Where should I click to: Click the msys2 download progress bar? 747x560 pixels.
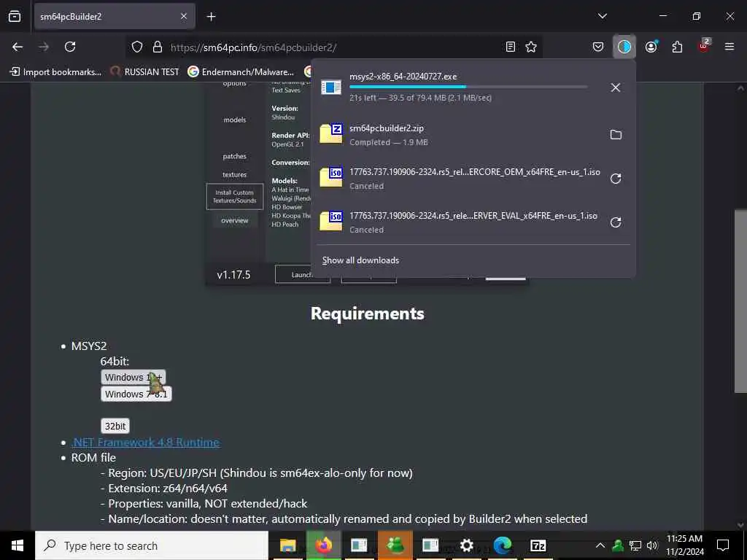pos(468,87)
